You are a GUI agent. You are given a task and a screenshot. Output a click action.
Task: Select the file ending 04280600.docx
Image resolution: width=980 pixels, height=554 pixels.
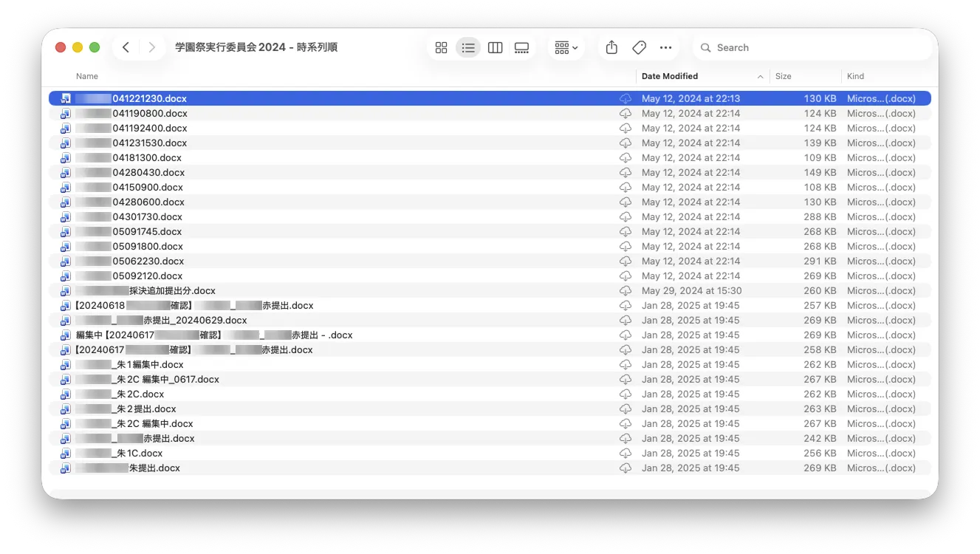(x=490, y=202)
